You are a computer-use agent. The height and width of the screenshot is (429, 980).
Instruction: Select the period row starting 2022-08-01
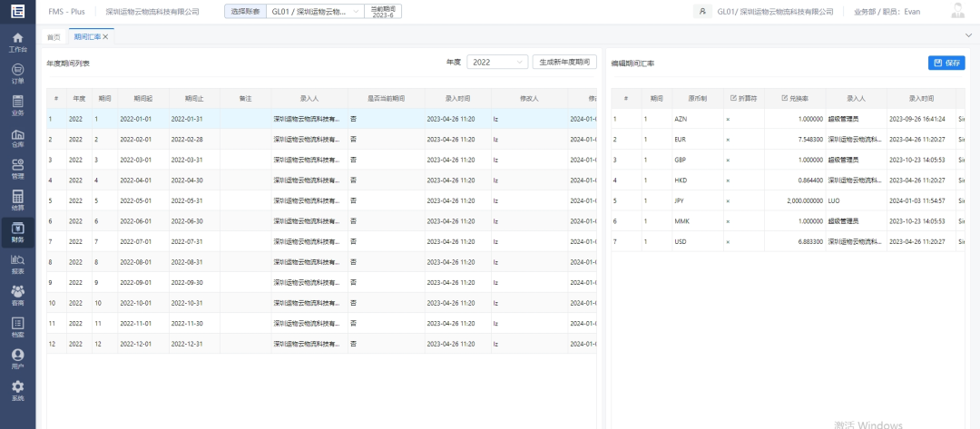click(322, 261)
